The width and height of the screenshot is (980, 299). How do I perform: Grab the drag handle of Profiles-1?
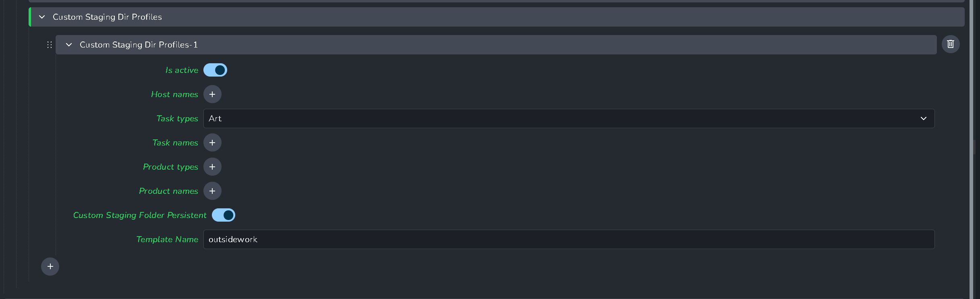coord(50,45)
